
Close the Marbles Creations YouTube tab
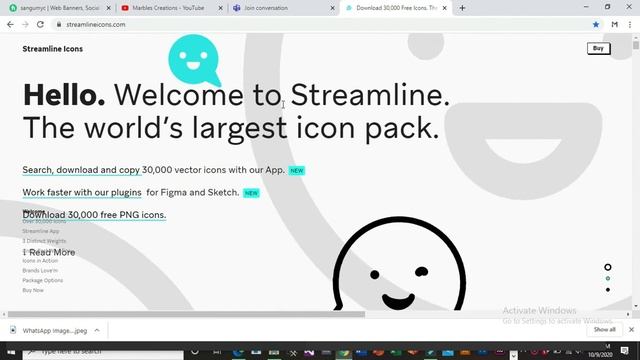pyautogui.click(x=220, y=8)
